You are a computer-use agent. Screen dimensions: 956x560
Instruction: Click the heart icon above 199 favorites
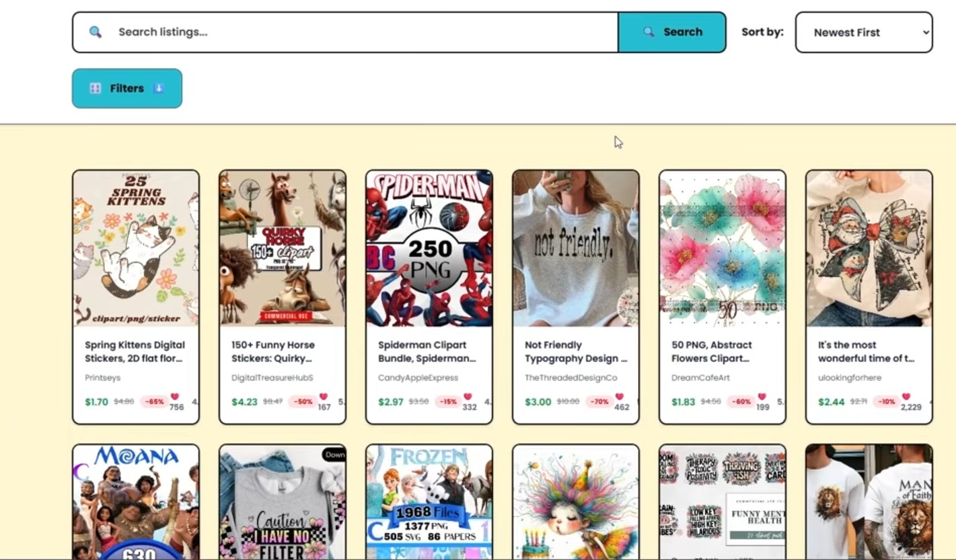(x=762, y=397)
